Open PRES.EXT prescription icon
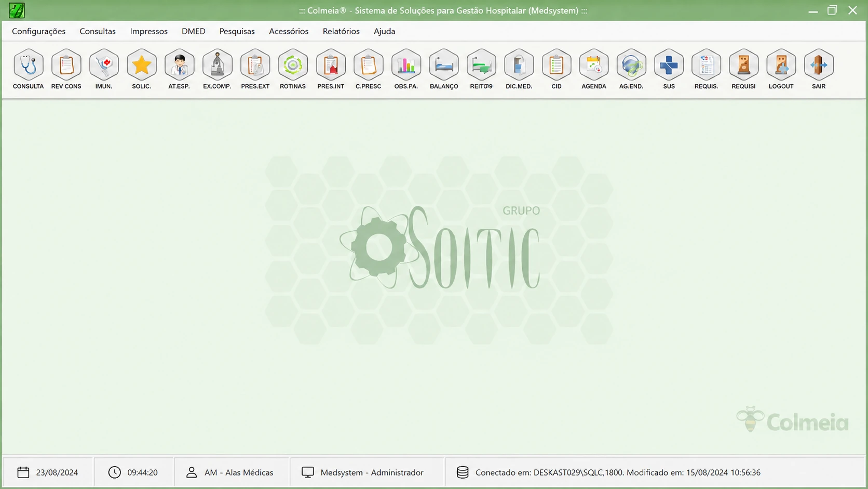Screen dimensions: 868x489 pos(255,65)
